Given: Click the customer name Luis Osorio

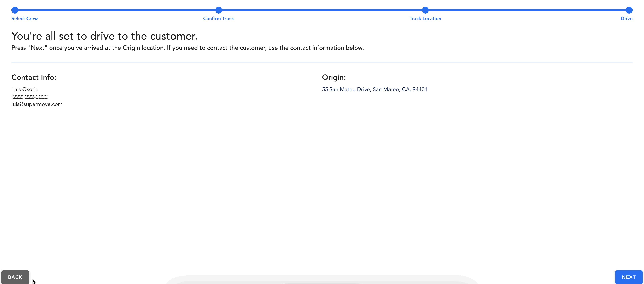Looking at the screenshot, I should click(x=25, y=89).
